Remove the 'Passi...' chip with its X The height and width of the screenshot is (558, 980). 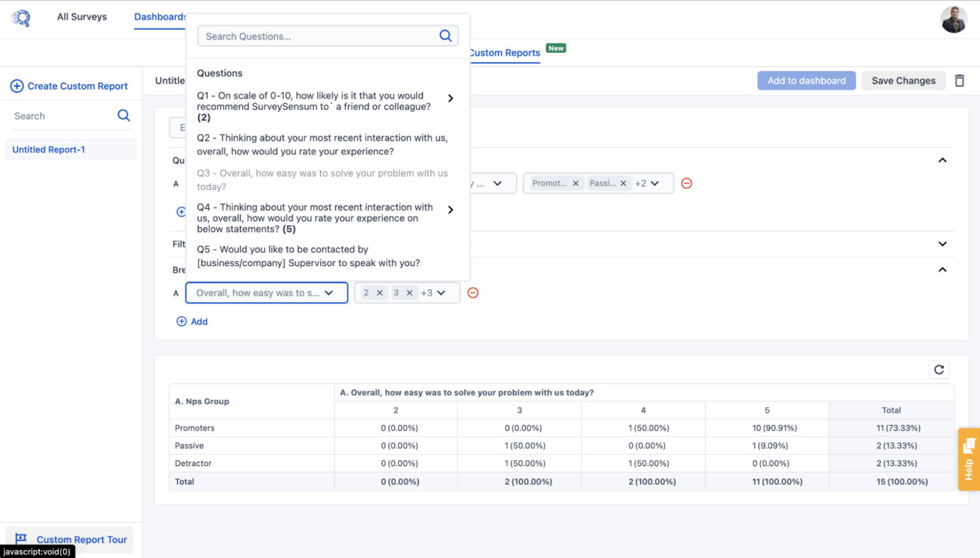coord(623,183)
